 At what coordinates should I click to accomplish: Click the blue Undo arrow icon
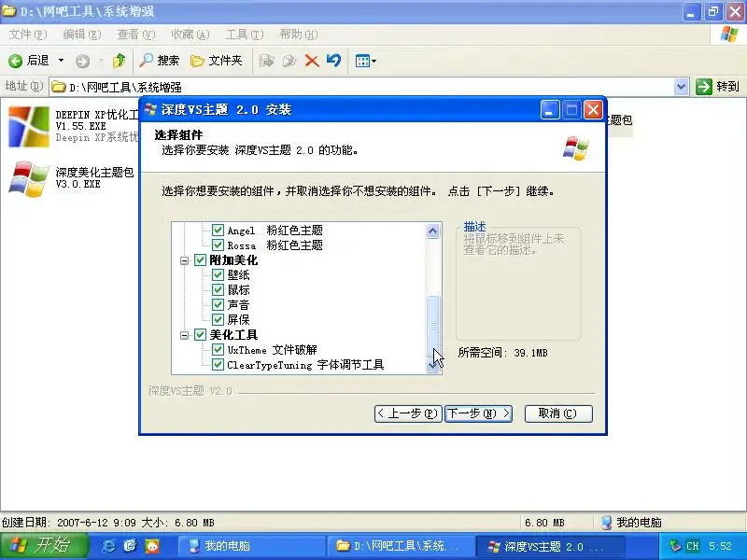pyautogui.click(x=334, y=61)
